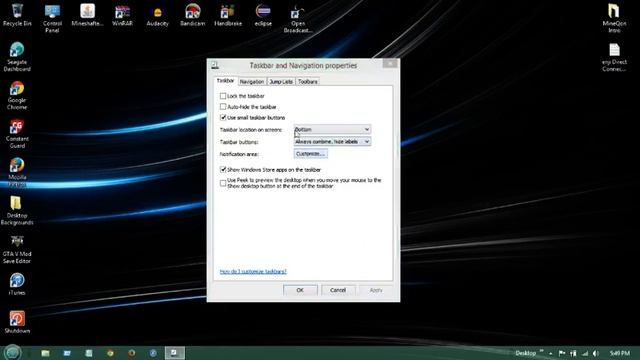Select the eclipse desktop icon

tap(263, 15)
